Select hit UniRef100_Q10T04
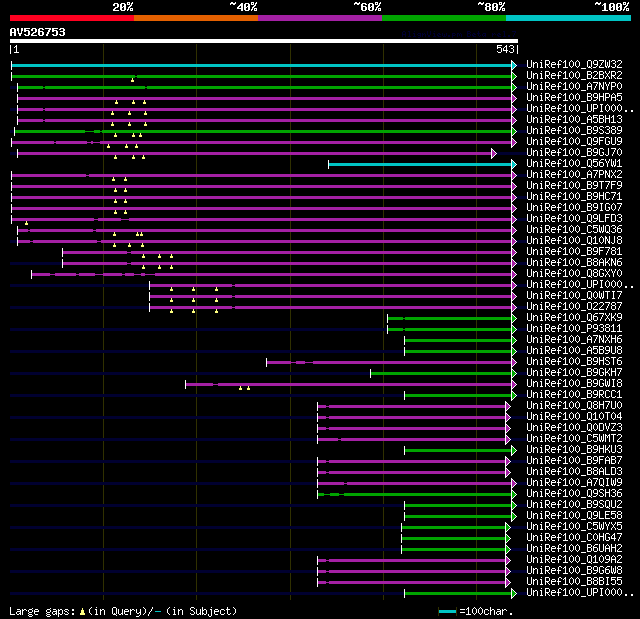Image resolution: width=640 pixels, height=619 pixels. click(x=574, y=417)
